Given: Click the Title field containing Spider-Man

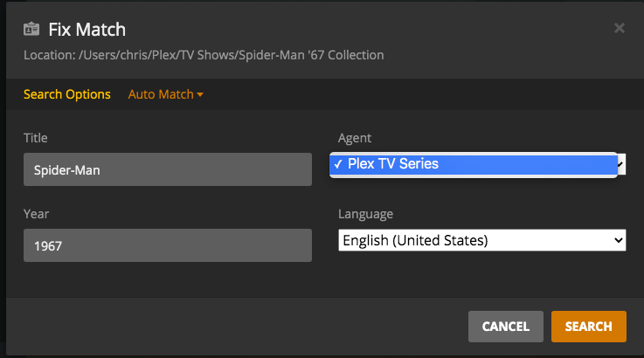Looking at the screenshot, I should (168, 169).
